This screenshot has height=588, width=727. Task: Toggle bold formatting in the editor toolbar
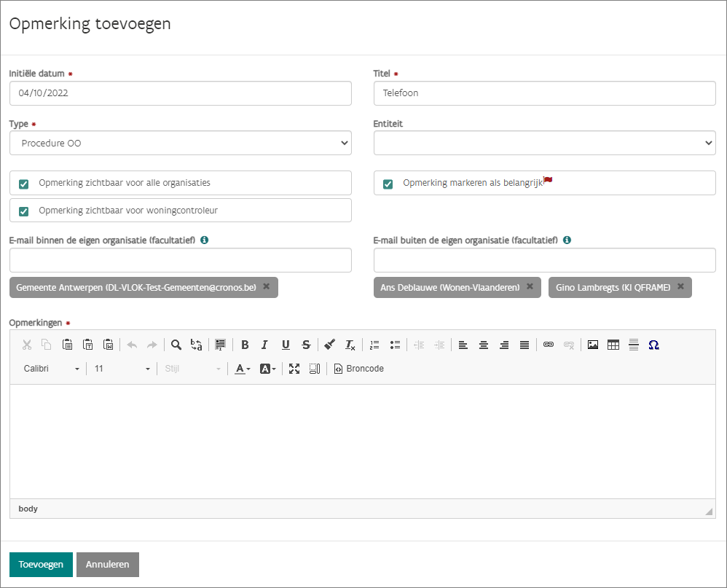[x=245, y=345]
